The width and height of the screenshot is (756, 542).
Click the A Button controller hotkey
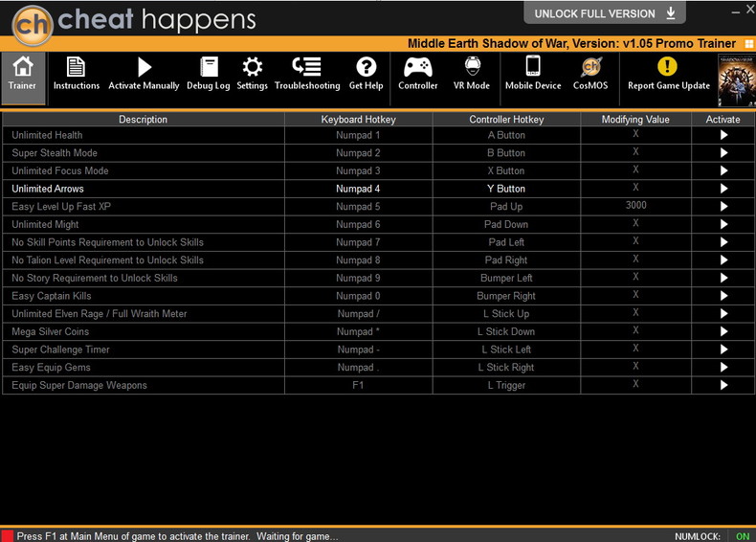coord(506,135)
